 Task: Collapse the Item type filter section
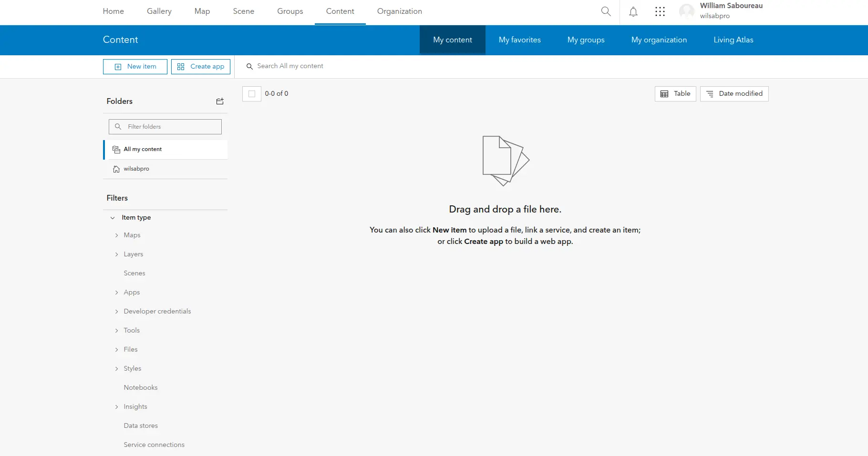113,218
